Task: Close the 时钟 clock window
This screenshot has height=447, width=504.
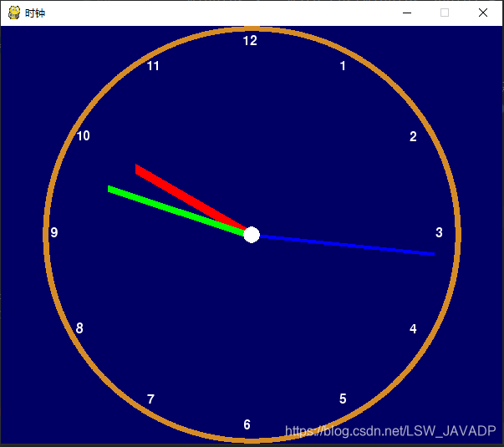Action: (483, 13)
